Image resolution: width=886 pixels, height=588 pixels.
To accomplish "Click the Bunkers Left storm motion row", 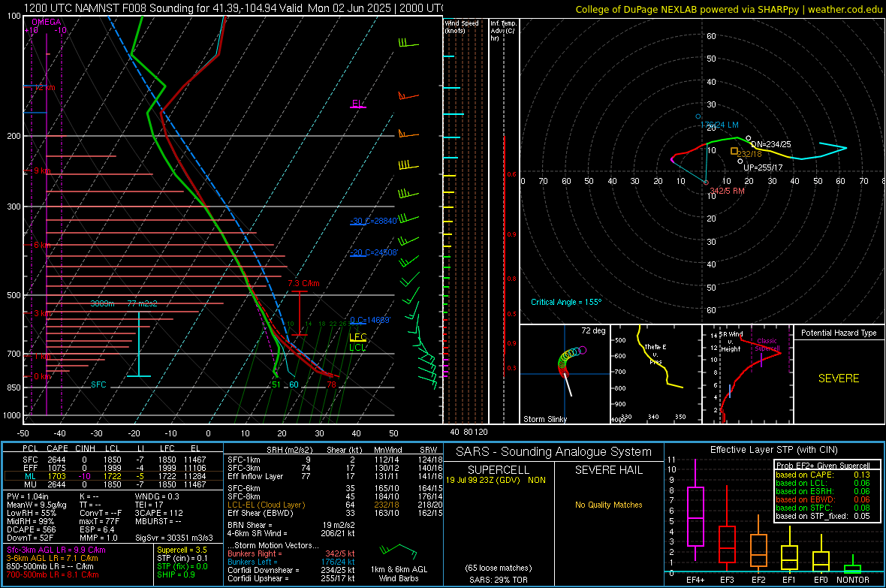I will click(291, 562).
